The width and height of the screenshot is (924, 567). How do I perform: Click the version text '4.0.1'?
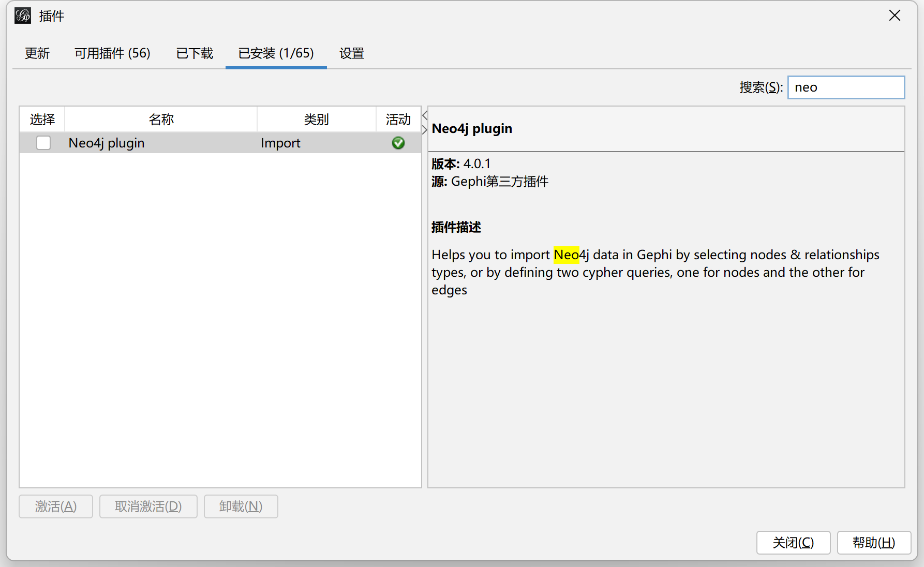(477, 163)
